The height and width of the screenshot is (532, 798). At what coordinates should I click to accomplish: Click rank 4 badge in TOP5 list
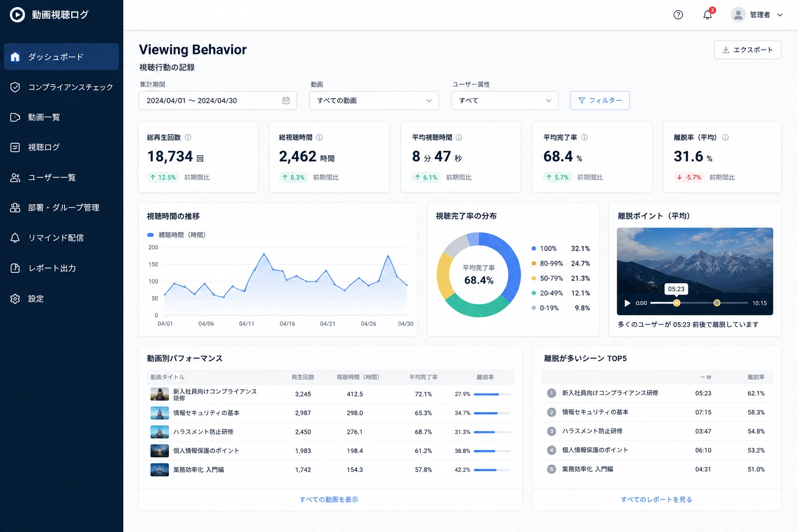(x=552, y=450)
